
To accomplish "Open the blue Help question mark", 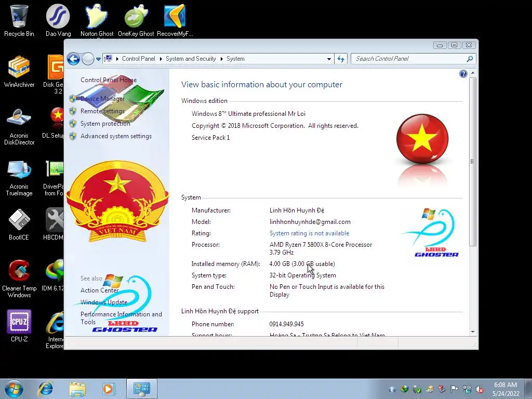I will point(463,74).
